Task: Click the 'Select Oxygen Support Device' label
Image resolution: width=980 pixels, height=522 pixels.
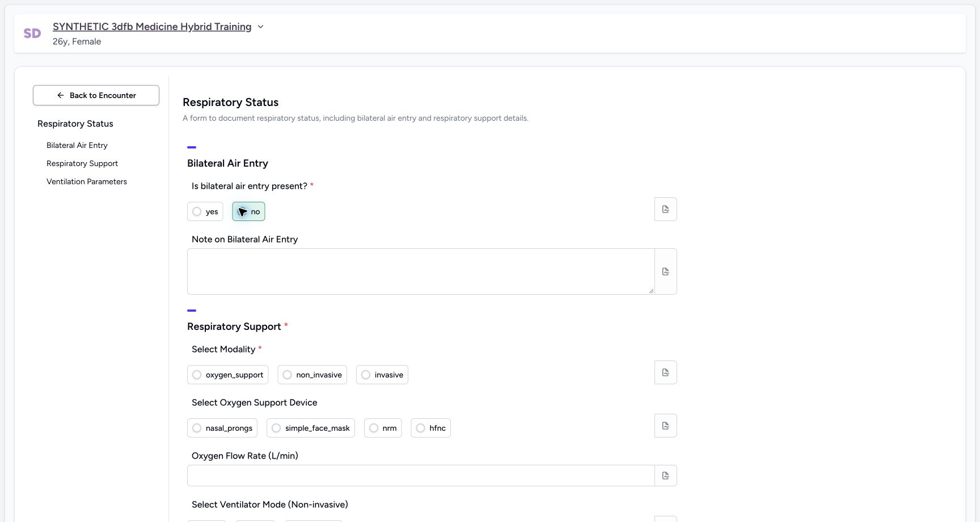Action: 255,402
